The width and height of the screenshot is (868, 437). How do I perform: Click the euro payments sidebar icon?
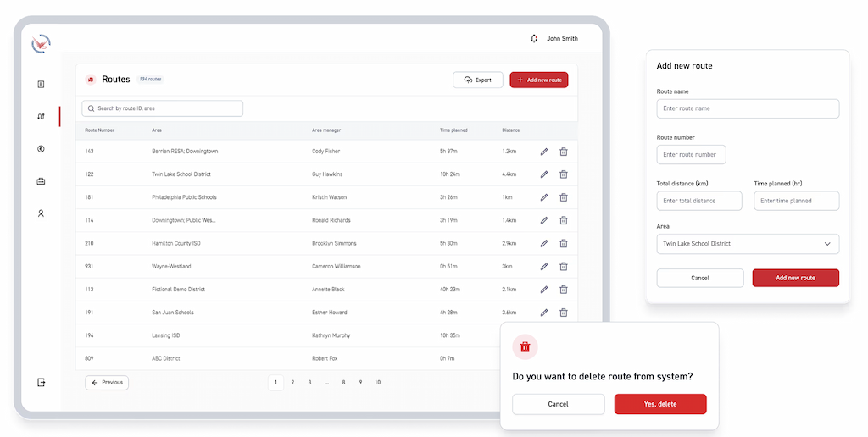pyautogui.click(x=41, y=149)
